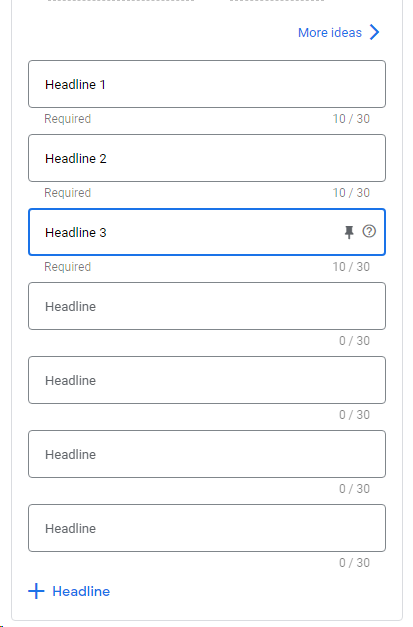
Task: Click the 10 / 30 counter under Headline 1
Action: pos(351,119)
